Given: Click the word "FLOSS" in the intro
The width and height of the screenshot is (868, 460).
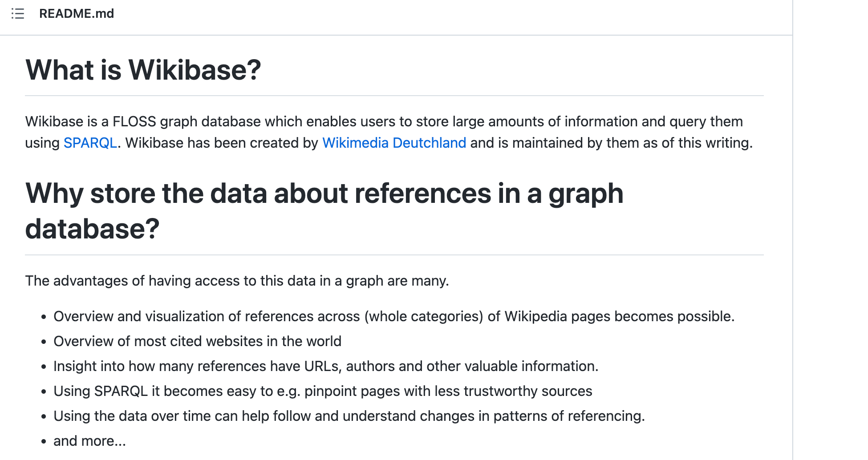Looking at the screenshot, I should click(134, 121).
